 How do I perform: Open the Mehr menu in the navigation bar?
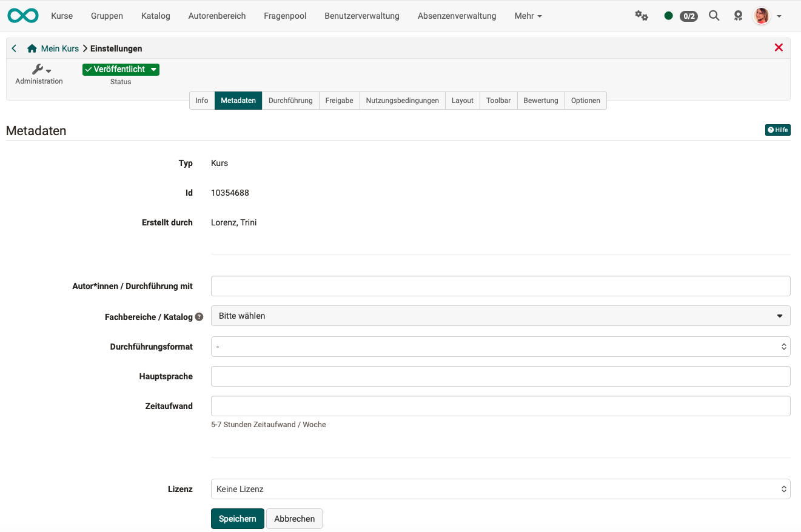(527, 16)
